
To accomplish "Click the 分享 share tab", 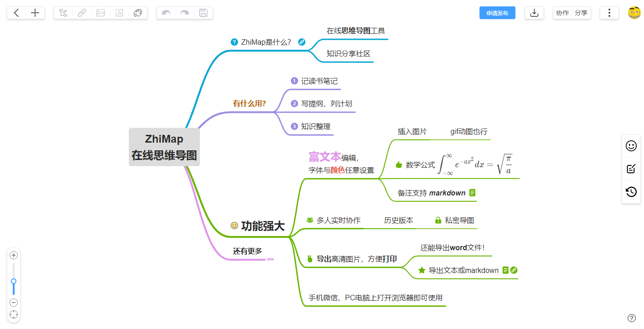I will pos(581,13).
